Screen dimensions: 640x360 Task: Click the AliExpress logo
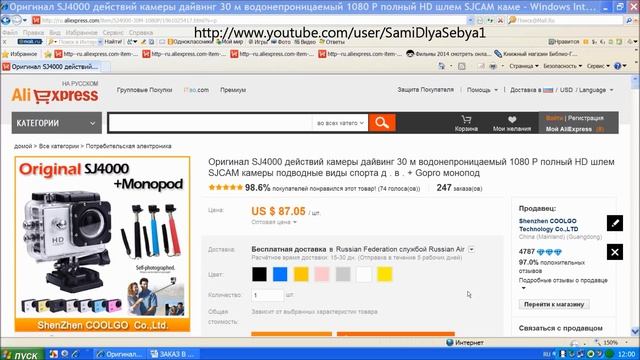point(55,95)
